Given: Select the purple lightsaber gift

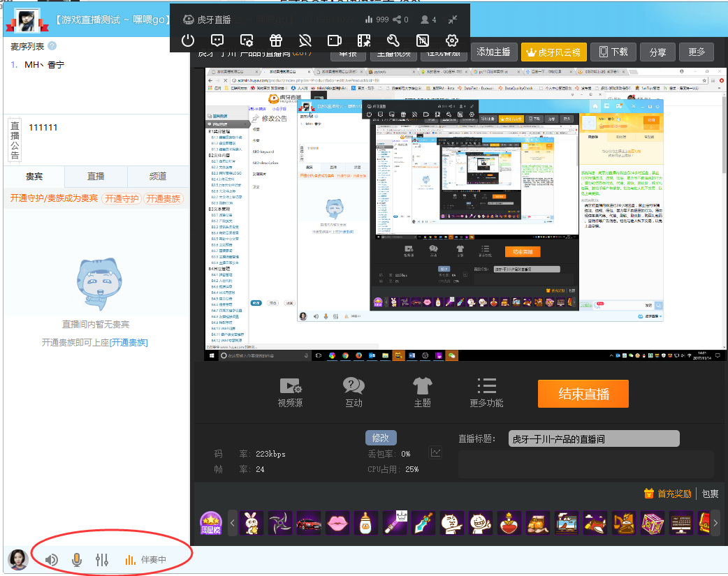Looking at the screenshot, I should point(395,523).
